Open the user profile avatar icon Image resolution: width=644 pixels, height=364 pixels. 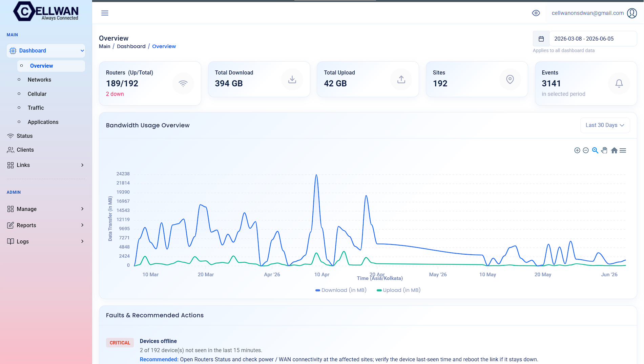point(632,13)
